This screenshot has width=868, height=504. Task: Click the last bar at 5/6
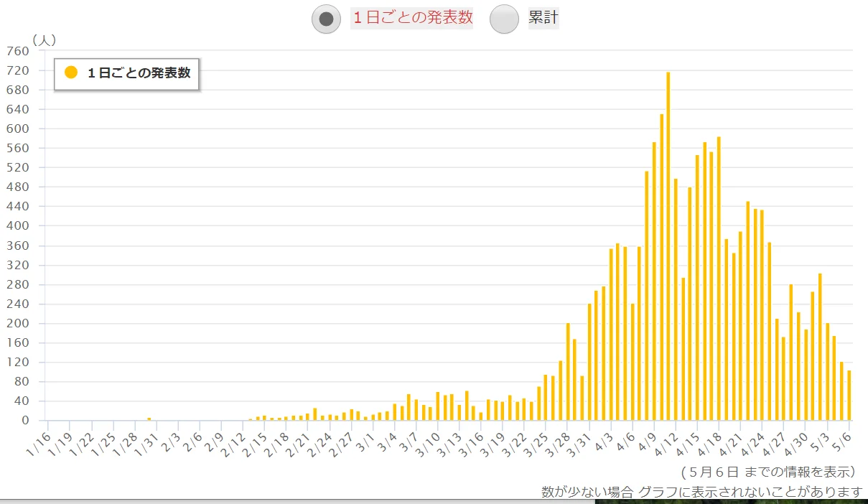(x=849, y=396)
